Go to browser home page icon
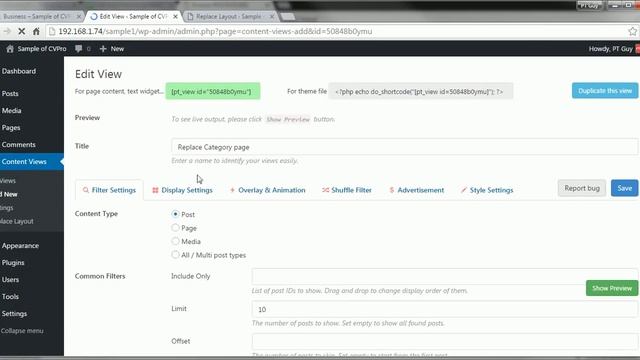640x360 pixels. tap(36, 31)
